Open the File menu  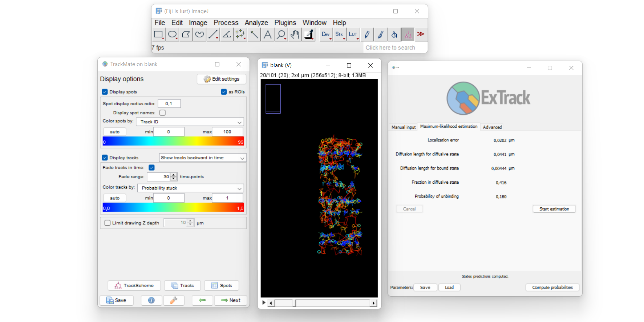coord(160,23)
